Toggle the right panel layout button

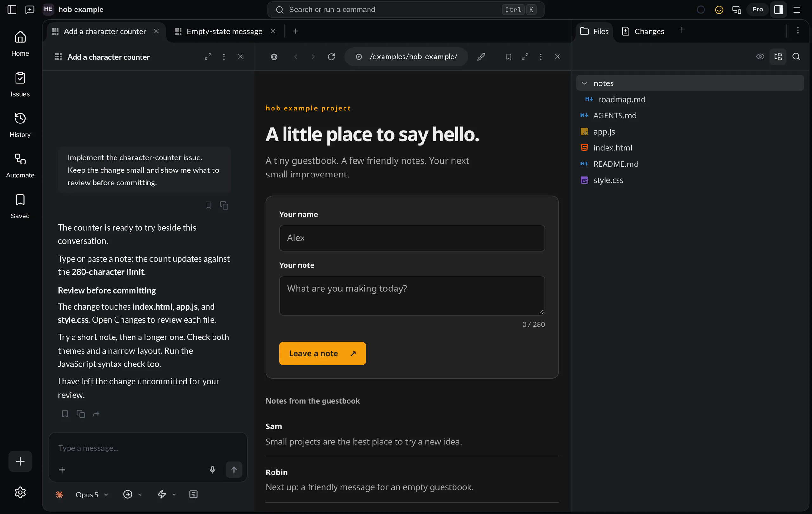779,10
